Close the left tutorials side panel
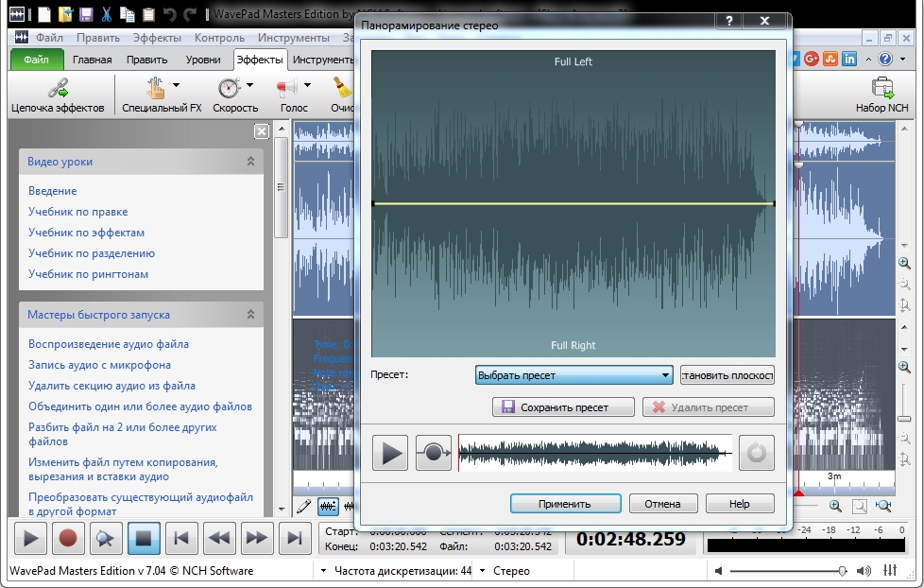The width and height of the screenshot is (924, 588). [x=262, y=130]
